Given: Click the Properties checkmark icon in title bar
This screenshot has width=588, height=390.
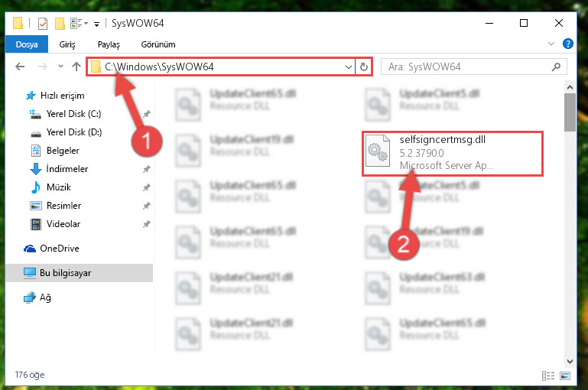Looking at the screenshot, I should 43,24.
